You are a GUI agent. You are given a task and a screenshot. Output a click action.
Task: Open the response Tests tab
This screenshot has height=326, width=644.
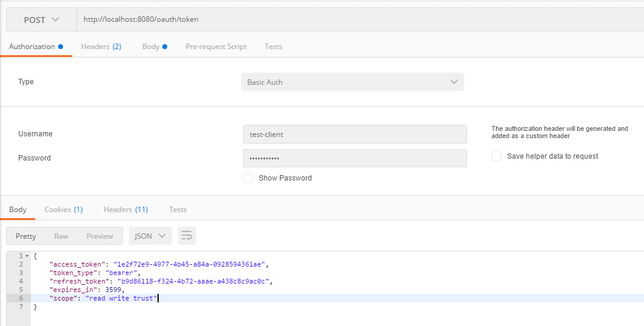pos(178,210)
